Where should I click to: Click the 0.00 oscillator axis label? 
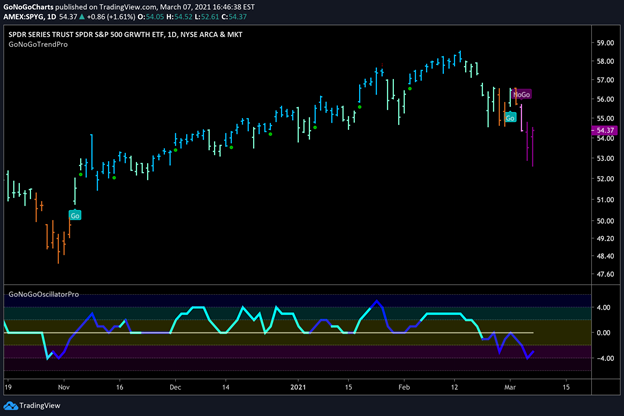pyautogui.click(x=603, y=333)
